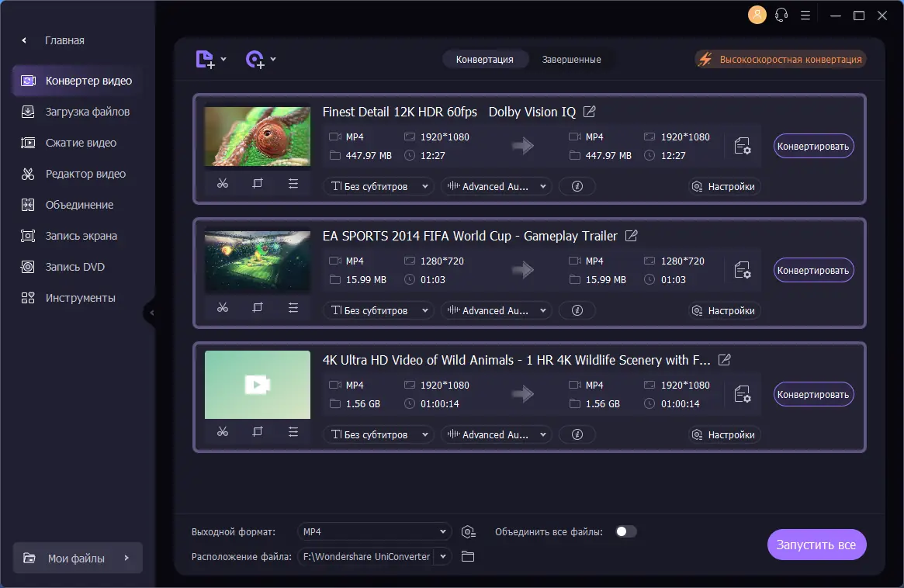This screenshot has width=904, height=588.
Task: Open output format settings icon for EA SPORTS
Action: pos(743,270)
